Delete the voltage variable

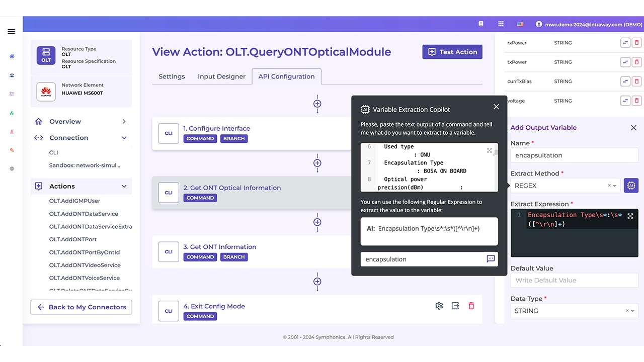point(637,101)
